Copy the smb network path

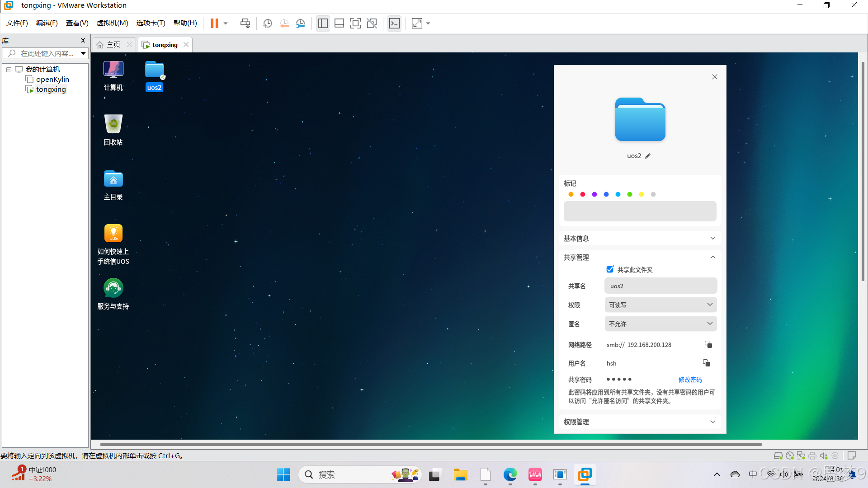tap(708, 344)
